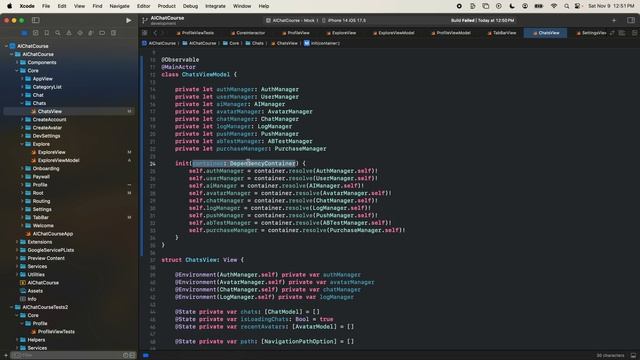640x360 pixels.
Task: Click the highlighted DependencyContainer type in code
Action: pyautogui.click(x=262, y=163)
